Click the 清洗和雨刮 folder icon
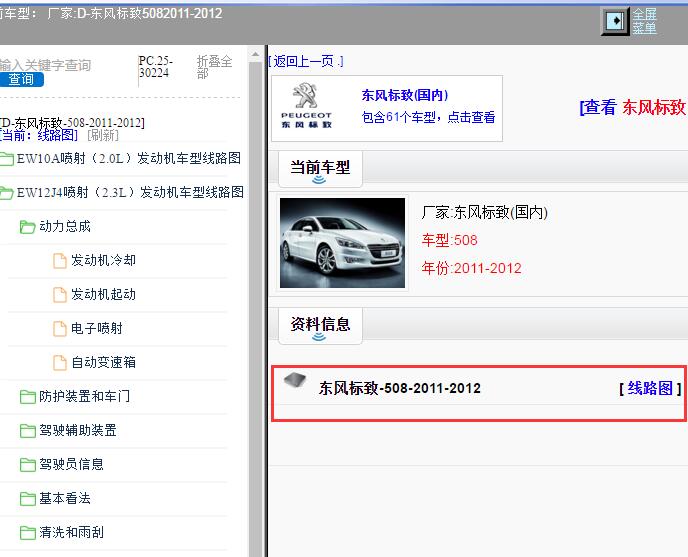Viewport: 688px width, 557px height. pyautogui.click(x=28, y=533)
